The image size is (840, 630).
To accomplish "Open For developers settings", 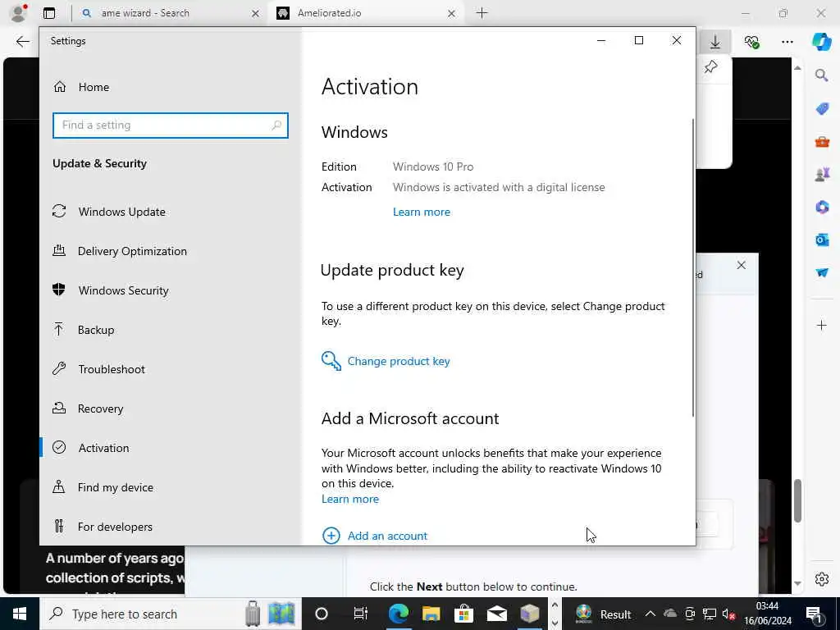I will point(103,527).
